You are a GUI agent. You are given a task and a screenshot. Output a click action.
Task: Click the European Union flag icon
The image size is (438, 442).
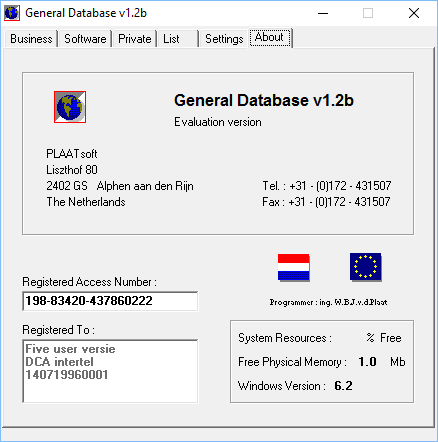[366, 267]
